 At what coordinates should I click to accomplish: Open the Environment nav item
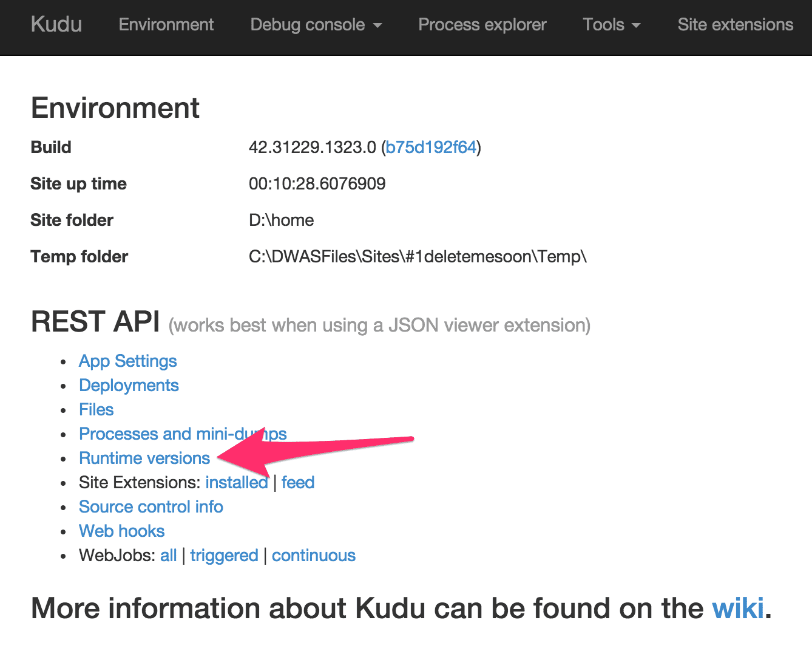tap(166, 25)
